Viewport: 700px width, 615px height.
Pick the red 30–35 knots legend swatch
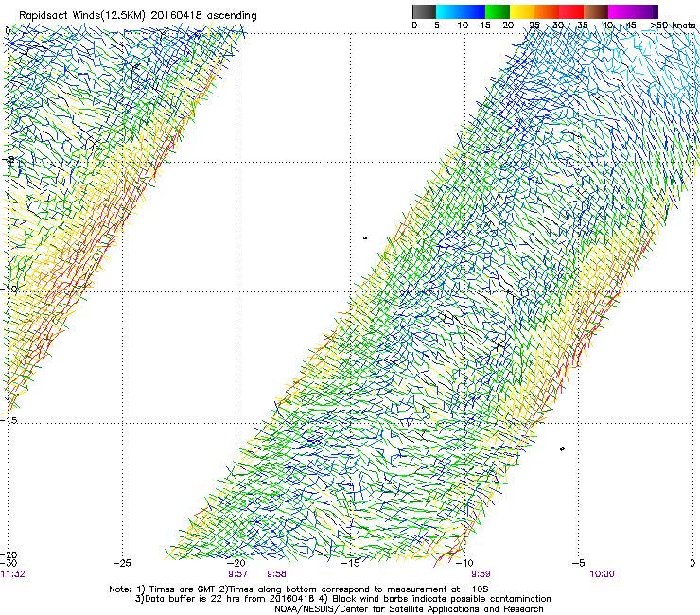(571, 11)
